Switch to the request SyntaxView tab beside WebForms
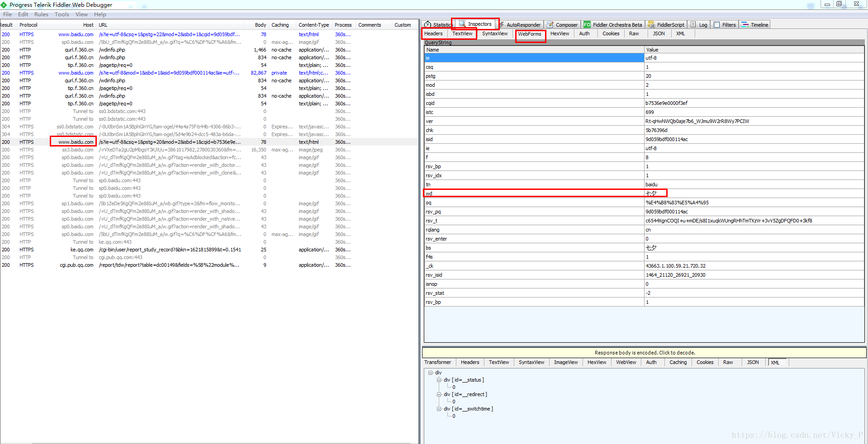This screenshot has height=444, width=868. [495, 33]
